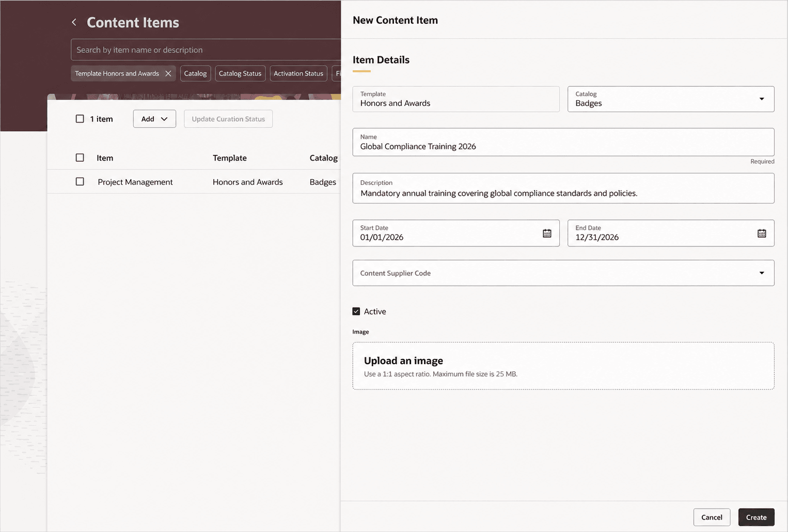Open the Catalog filter chip
Image resolution: width=788 pixels, height=532 pixels.
(195, 73)
